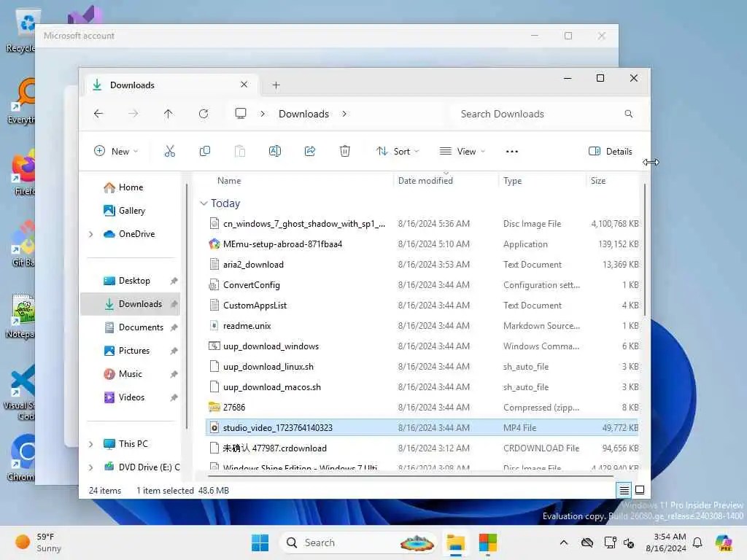The width and height of the screenshot is (747, 560).
Task: Select cn_windows_7_ghost_shadow_with_sp1 file
Action: pyautogui.click(x=422, y=224)
